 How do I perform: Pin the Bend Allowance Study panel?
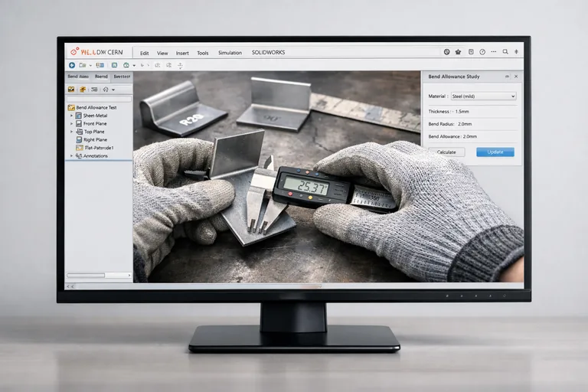tap(507, 77)
